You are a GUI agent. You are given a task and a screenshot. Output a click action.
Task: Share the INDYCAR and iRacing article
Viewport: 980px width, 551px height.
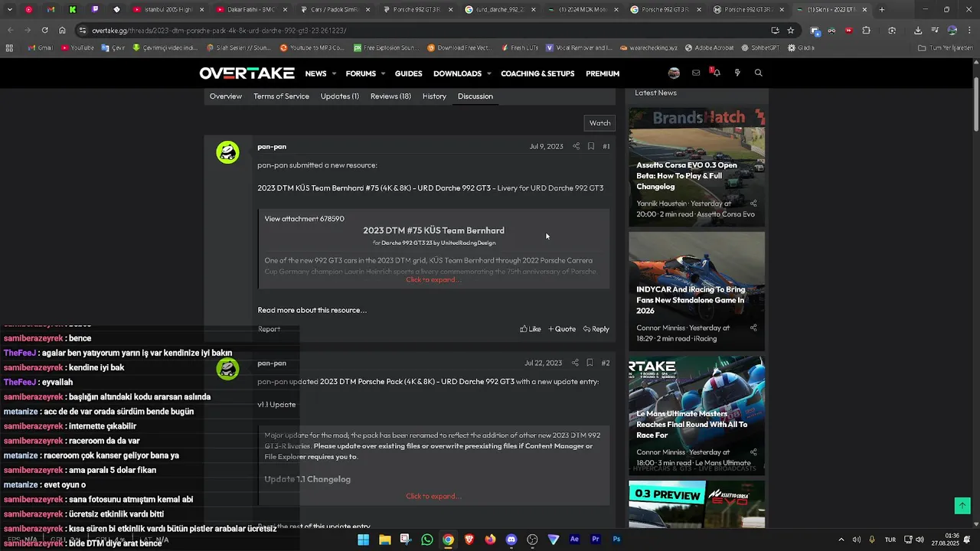click(x=753, y=328)
